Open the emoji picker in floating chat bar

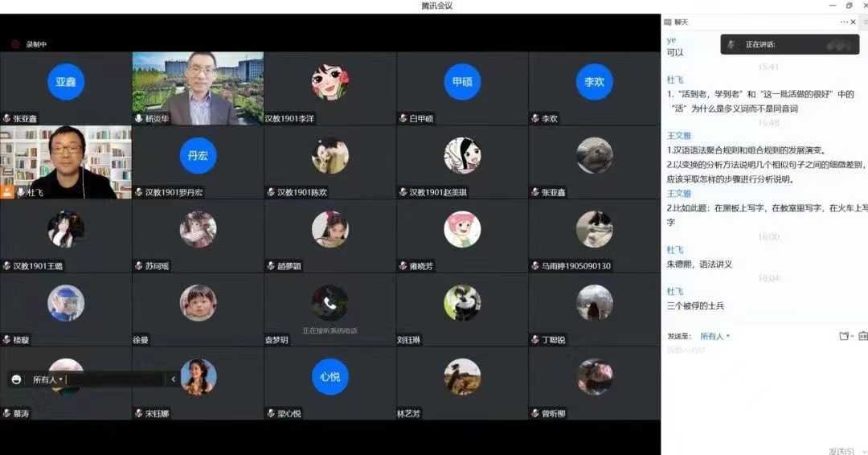[17, 379]
